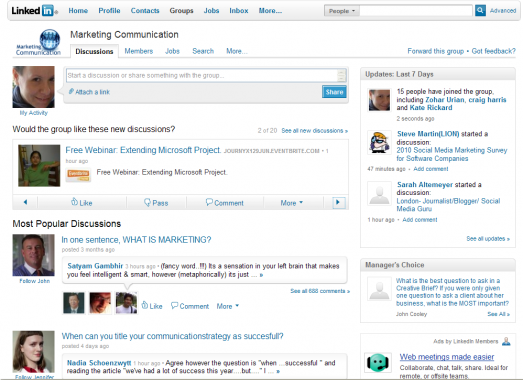Click John's profile photo
Image resolution: width=523 pixels, height=380 pixels.
click(33, 255)
